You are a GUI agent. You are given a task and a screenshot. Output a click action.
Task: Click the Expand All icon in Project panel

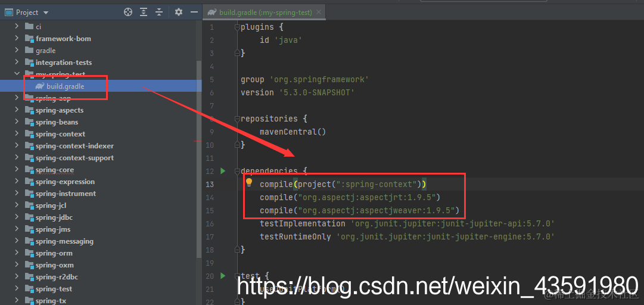[144, 13]
